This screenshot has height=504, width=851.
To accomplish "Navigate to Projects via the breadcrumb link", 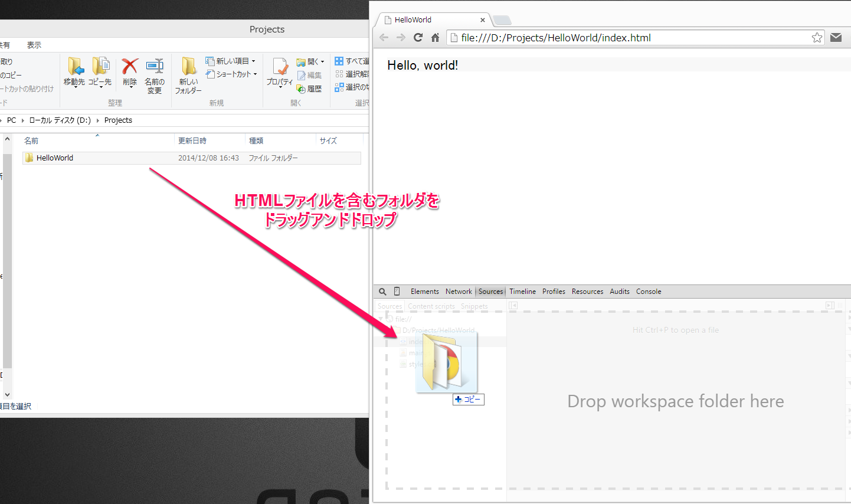I will click(x=117, y=120).
